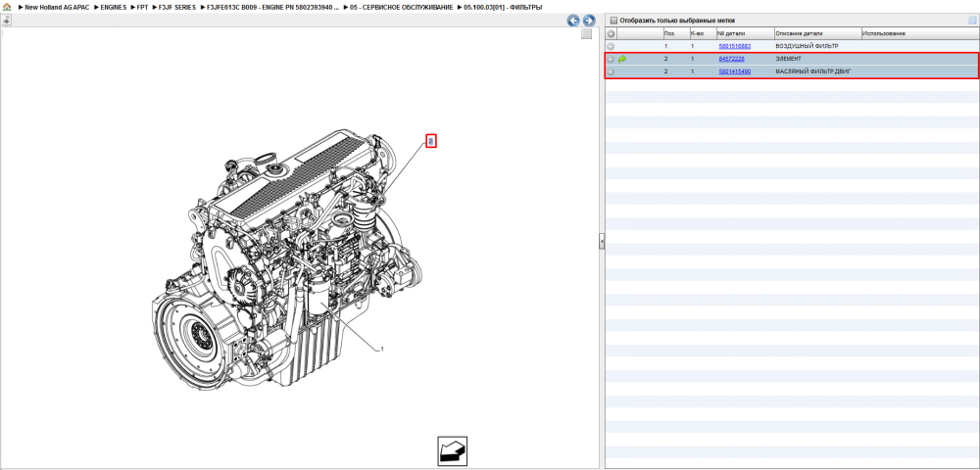Click the 'К-во' column header
Viewport: 980px width, 470px height.
pos(702,33)
